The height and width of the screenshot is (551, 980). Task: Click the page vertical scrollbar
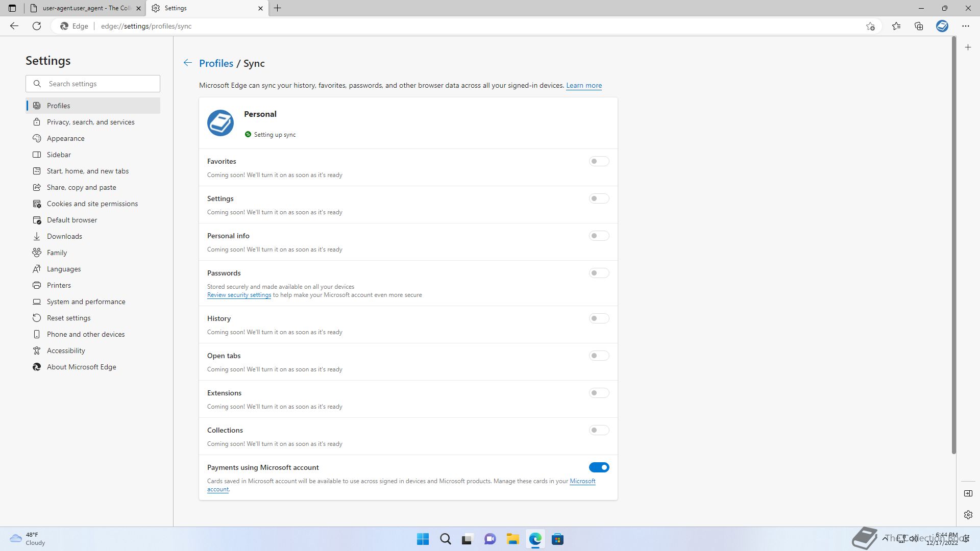pos(953,245)
